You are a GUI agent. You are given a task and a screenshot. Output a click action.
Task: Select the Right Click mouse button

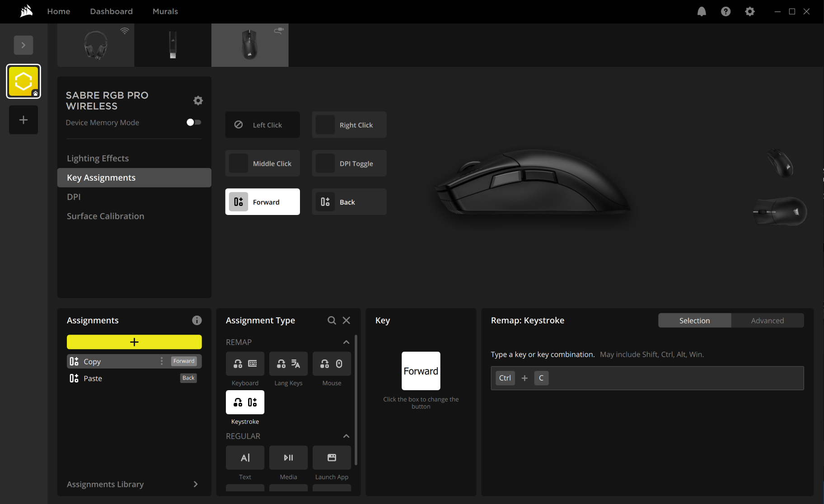click(349, 125)
